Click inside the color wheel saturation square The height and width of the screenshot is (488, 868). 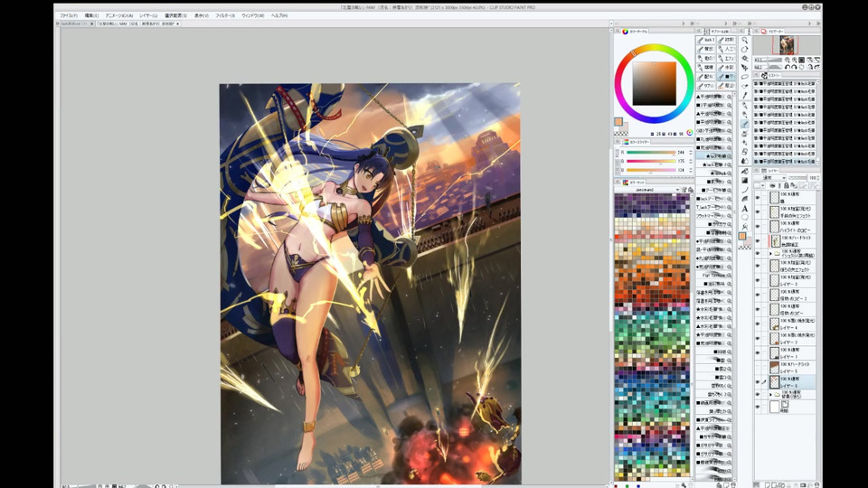click(655, 83)
